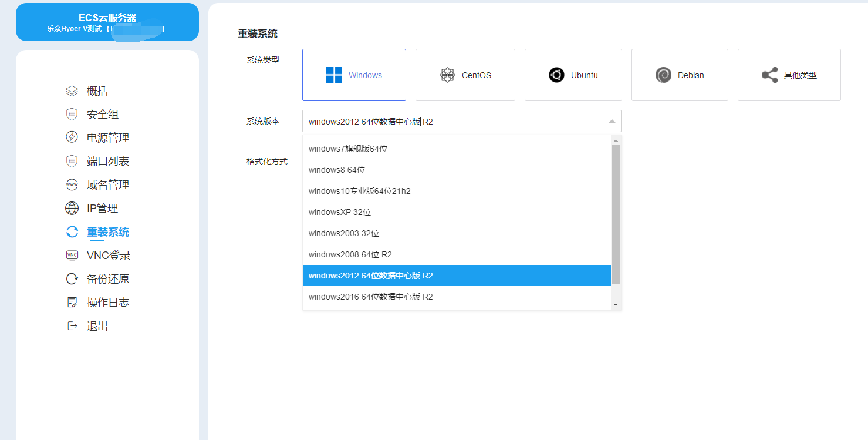Image resolution: width=868 pixels, height=440 pixels.
Task: Click the 电源管理 lightning bolt icon
Action: tap(72, 137)
